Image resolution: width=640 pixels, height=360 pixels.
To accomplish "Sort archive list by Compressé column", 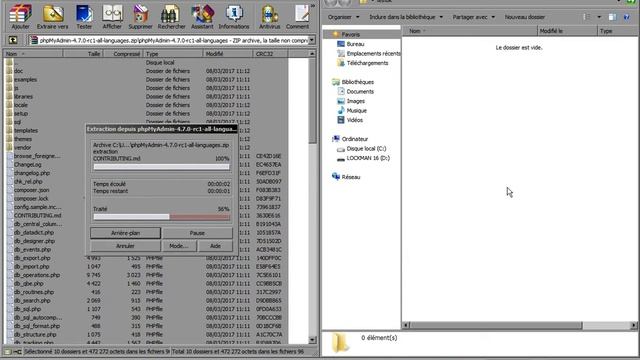I will click(x=123, y=54).
